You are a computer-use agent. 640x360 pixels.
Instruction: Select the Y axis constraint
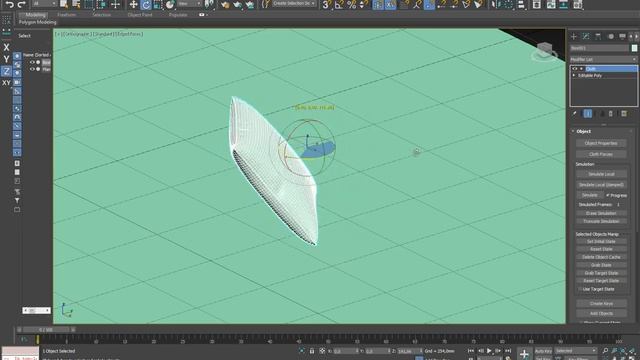point(6,59)
